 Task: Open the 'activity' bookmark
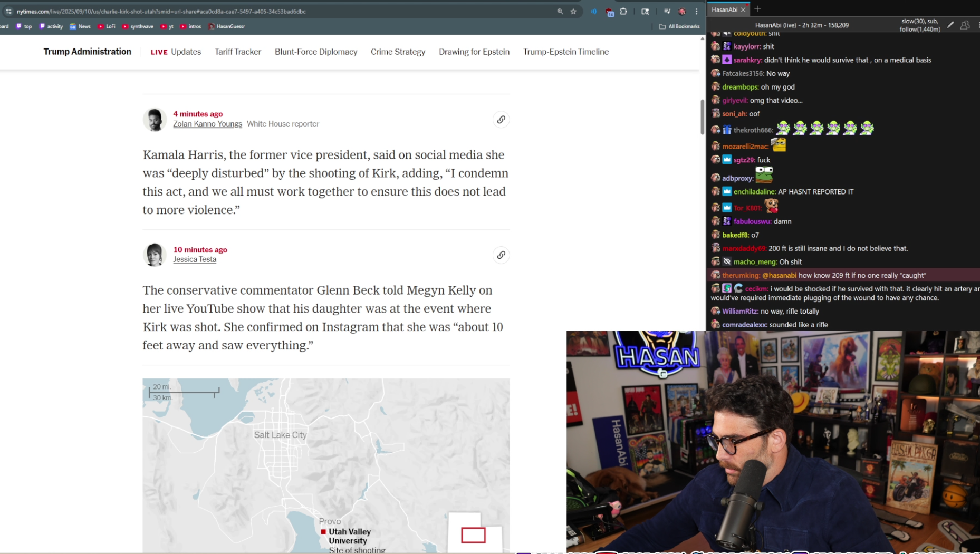(x=51, y=26)
